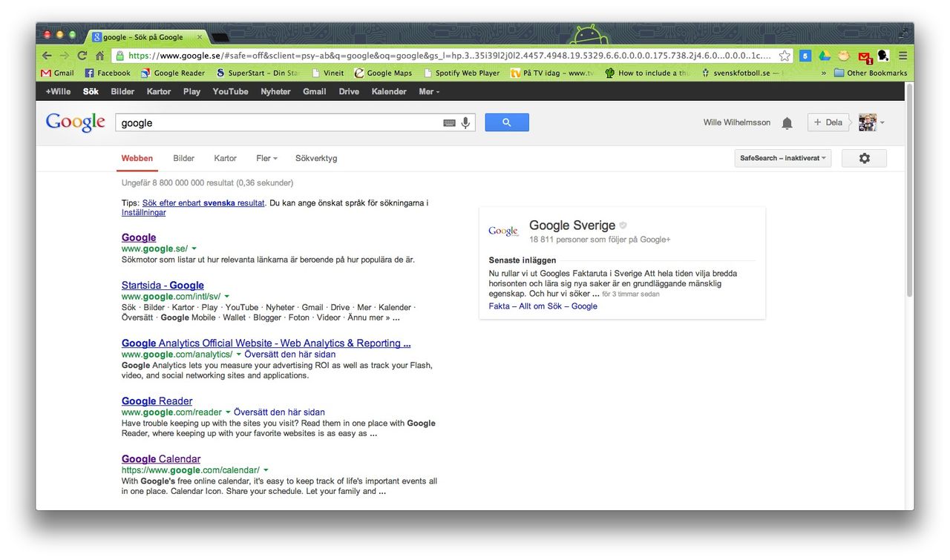Click the blue magnifier search button

(507, 122)
